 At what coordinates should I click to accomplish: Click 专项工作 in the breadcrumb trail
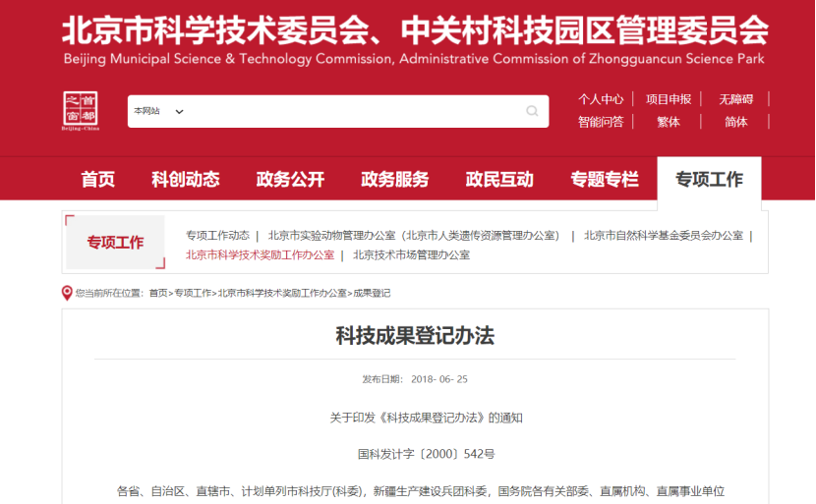tap(193, 294)
